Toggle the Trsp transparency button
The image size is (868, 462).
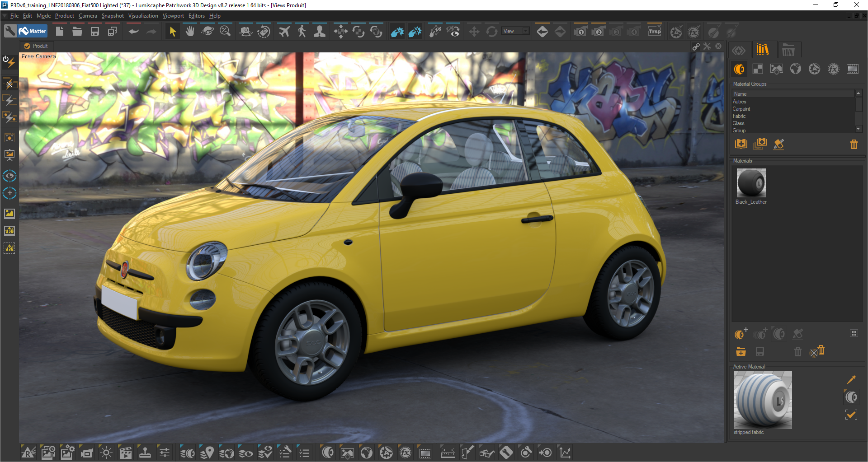(654, 32)
